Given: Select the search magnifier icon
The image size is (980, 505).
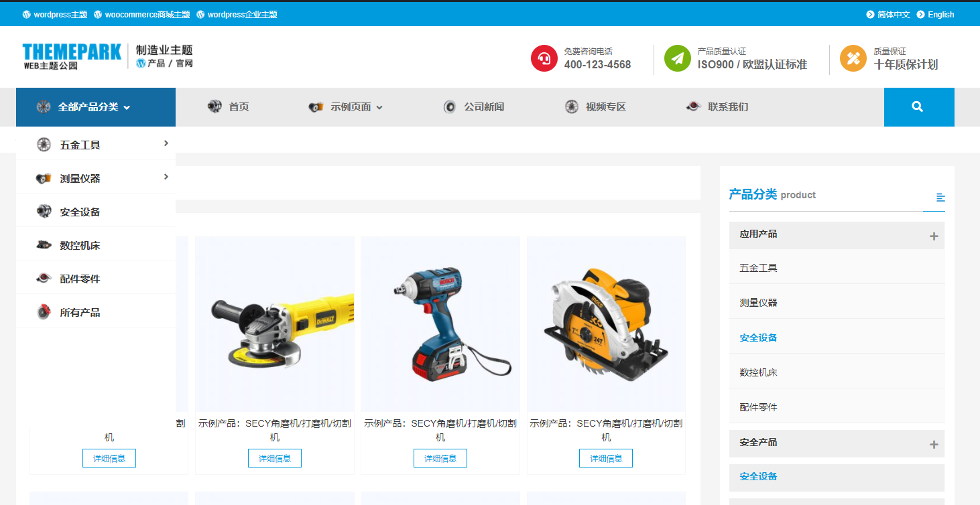Looking at the screenshot, I should click(x=918, y=106).
